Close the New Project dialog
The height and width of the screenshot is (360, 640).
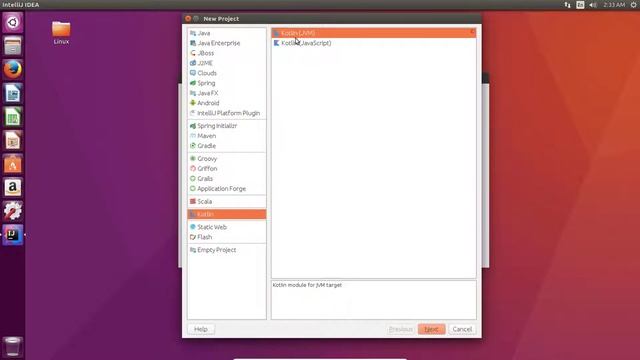click(x=188, y=19)
